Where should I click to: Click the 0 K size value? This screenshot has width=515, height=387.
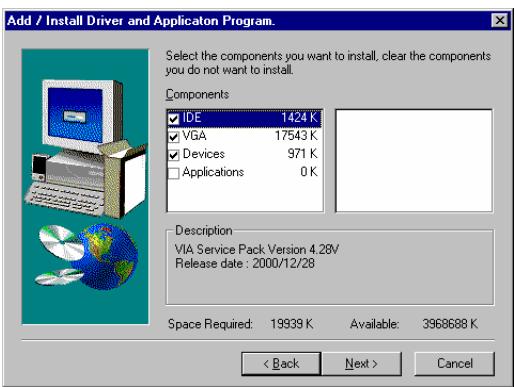[309, 172]
